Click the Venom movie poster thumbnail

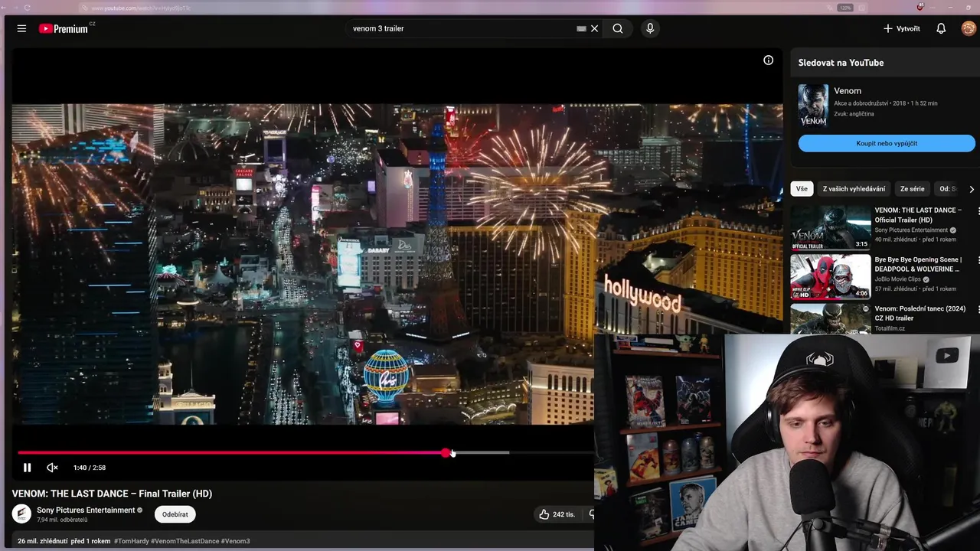(x=813, y=105)
